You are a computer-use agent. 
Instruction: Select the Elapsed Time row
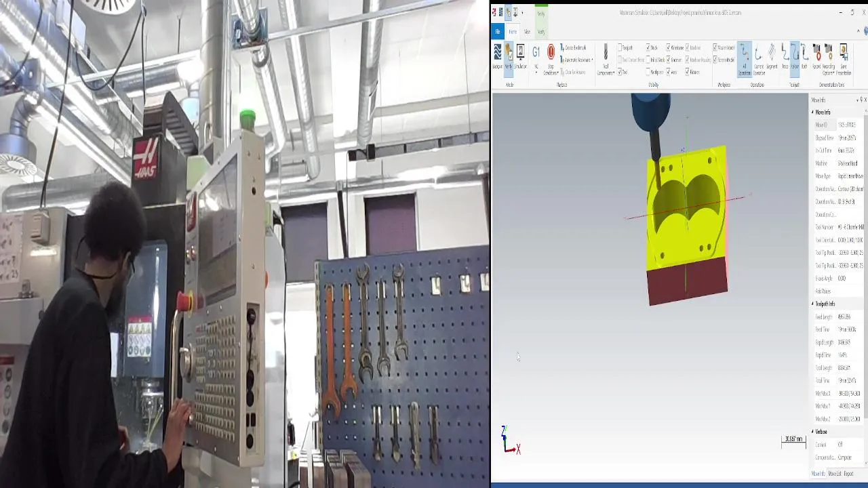click(840, 138)
